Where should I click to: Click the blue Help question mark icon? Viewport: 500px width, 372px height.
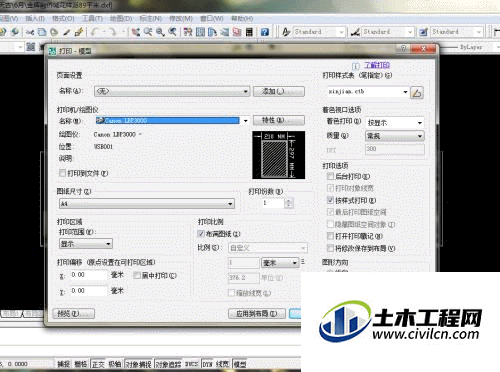[x=265, y=32]
